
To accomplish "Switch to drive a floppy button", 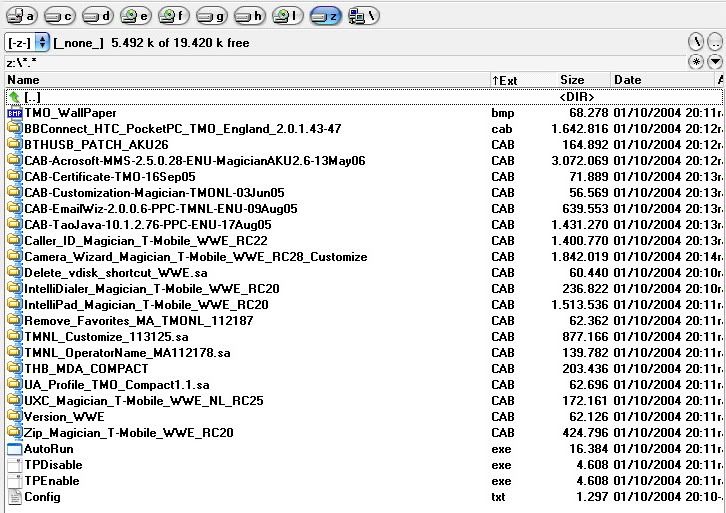I will (x=22, y=16).
